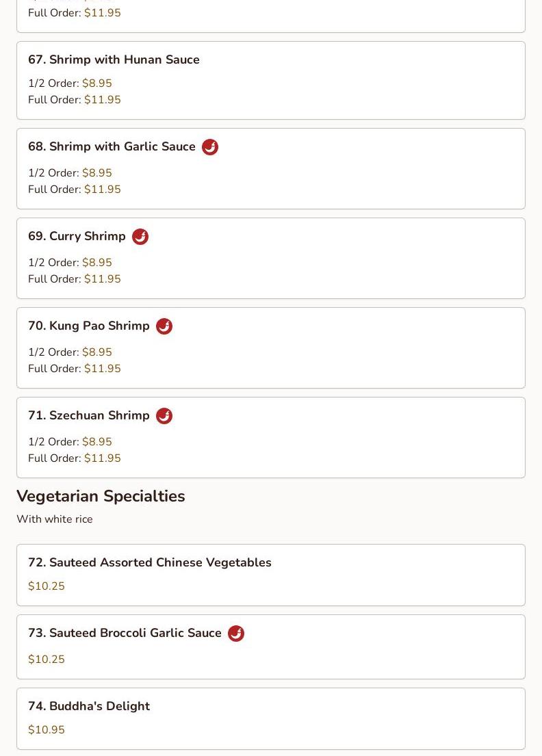This screenshot has width=542, height=756.
Task: Open the 69. Curry Shrimp menu item
Action: click(x=77, y=236)
